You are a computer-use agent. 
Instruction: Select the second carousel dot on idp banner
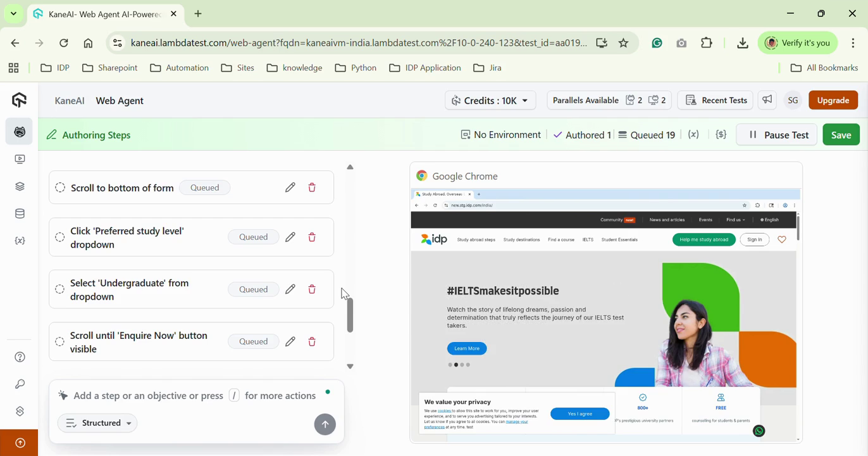(x=456, y=365)
